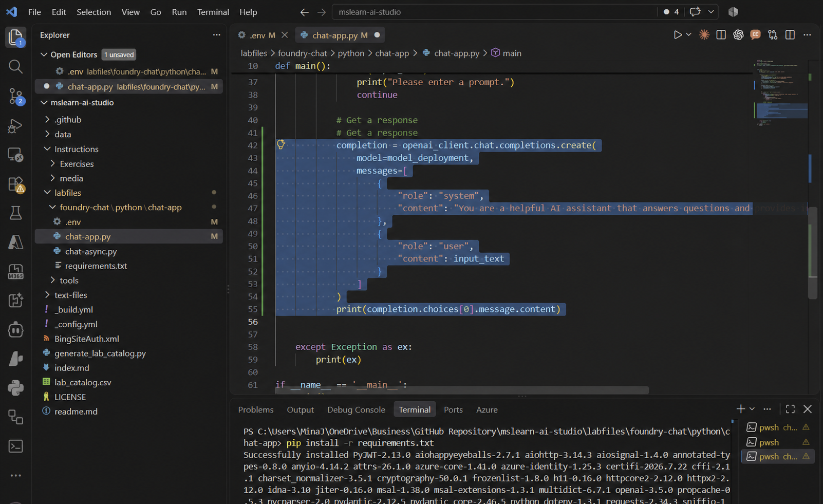Switch to the Debug Console tab
This screenshot has width=823, height=504.
pyautogui.click(x=356, y=409)
